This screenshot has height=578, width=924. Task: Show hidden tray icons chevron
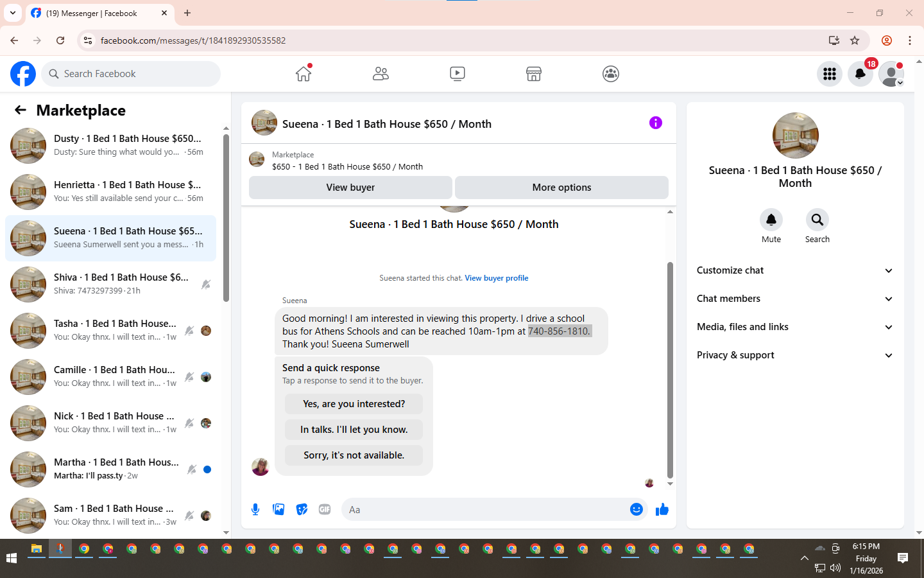coord(805,558)
